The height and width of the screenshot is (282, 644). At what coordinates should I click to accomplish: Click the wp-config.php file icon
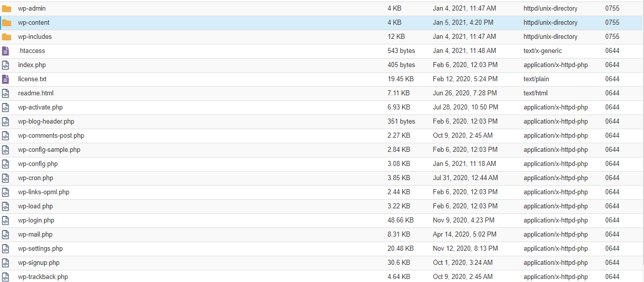6,164
